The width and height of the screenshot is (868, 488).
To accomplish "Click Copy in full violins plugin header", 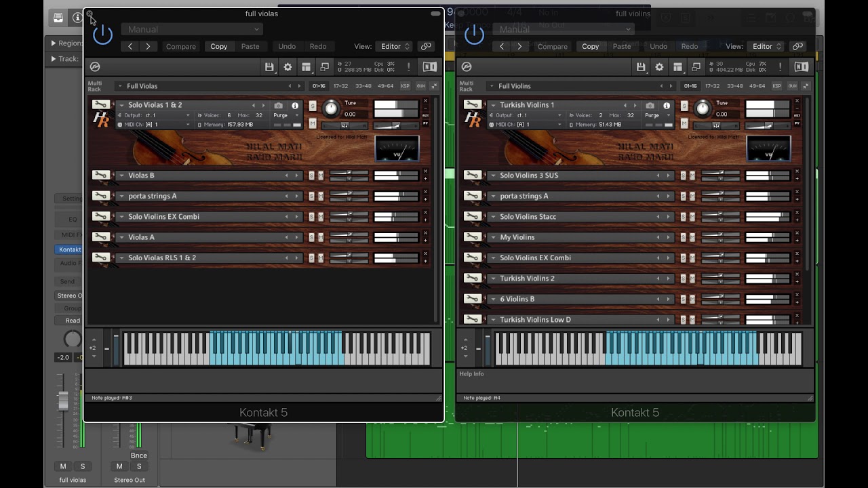I will (591, 46).
